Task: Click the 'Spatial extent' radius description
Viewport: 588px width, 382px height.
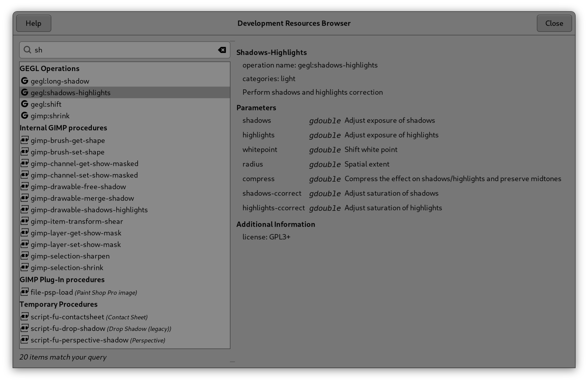Action: [367, 164]
